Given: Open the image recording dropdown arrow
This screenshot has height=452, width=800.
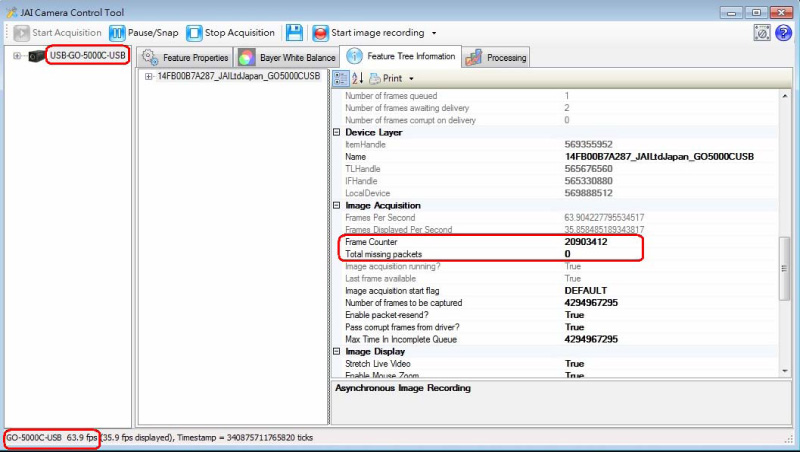Looking at the screenshot, I should (x=433, y=33).
